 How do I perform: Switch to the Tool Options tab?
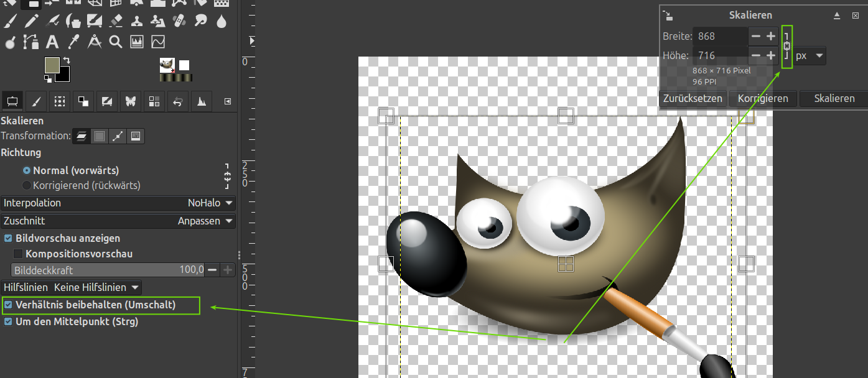12,101
